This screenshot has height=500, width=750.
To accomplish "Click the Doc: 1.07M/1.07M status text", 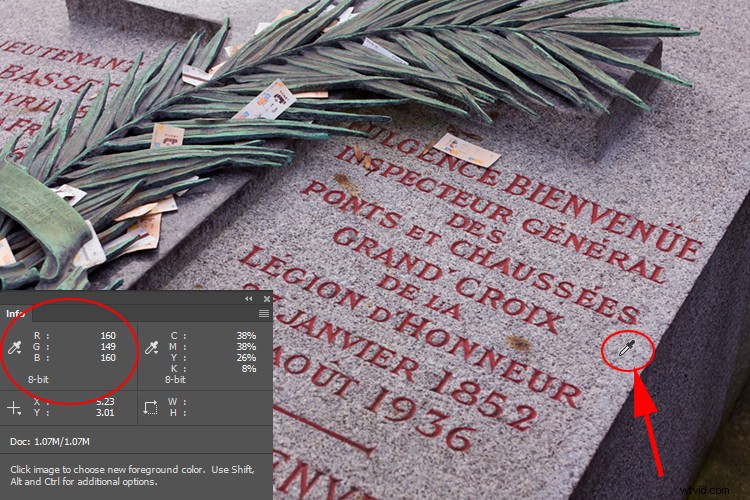I will point(50,442).
